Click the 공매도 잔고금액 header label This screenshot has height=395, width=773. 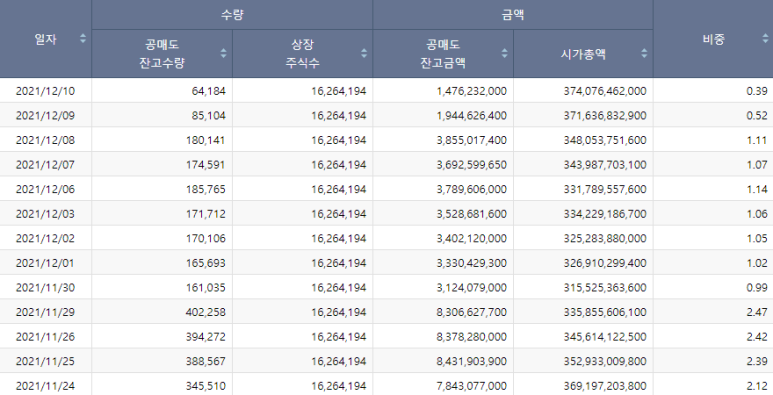pos(443,54)
